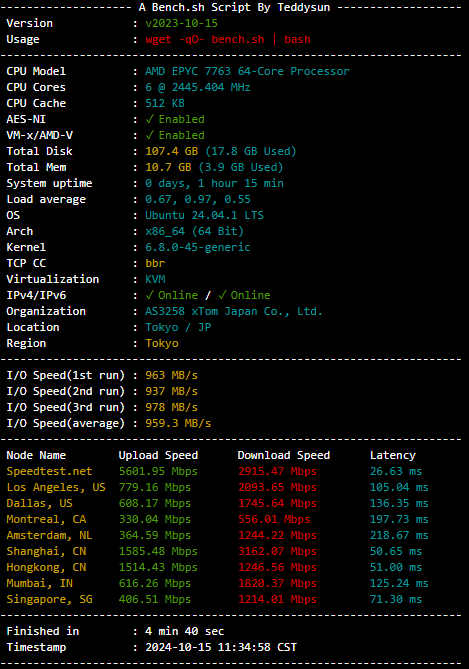
Task: Click the average I/O speed 959.3 MB/s
Action: point(178,423)
